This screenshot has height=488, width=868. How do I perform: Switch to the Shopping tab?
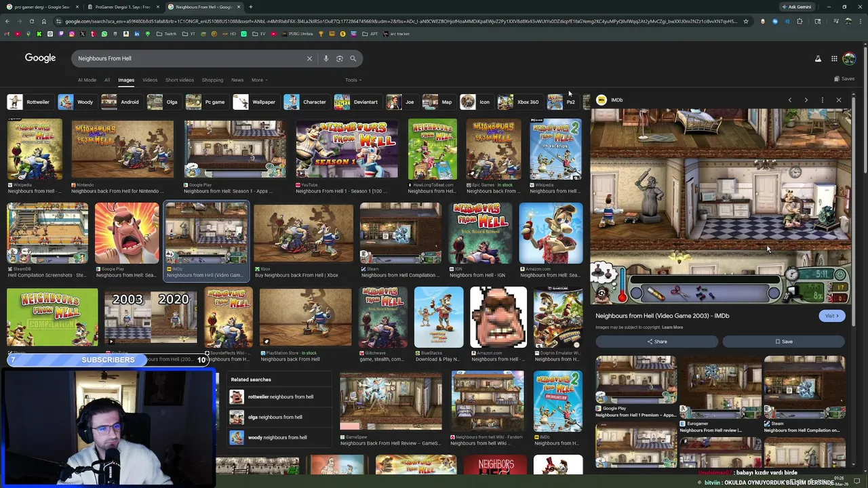[212, 80]
